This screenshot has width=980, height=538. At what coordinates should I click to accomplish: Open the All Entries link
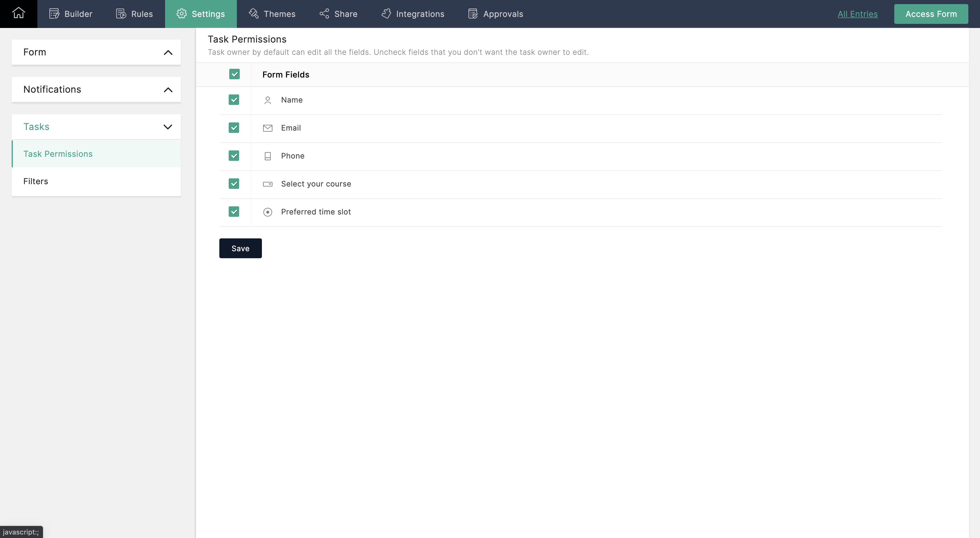[x=857, y=14]
